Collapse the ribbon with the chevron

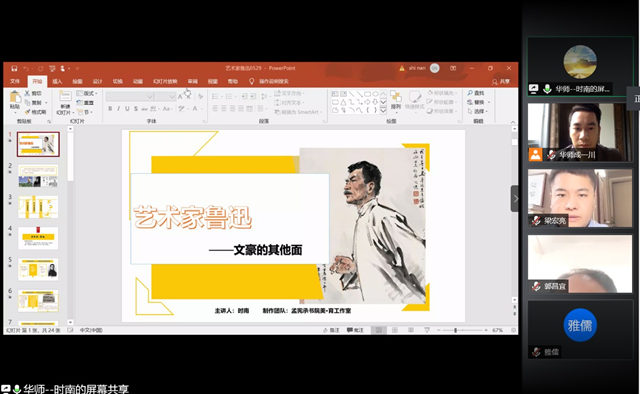click(x=513, y=122)
